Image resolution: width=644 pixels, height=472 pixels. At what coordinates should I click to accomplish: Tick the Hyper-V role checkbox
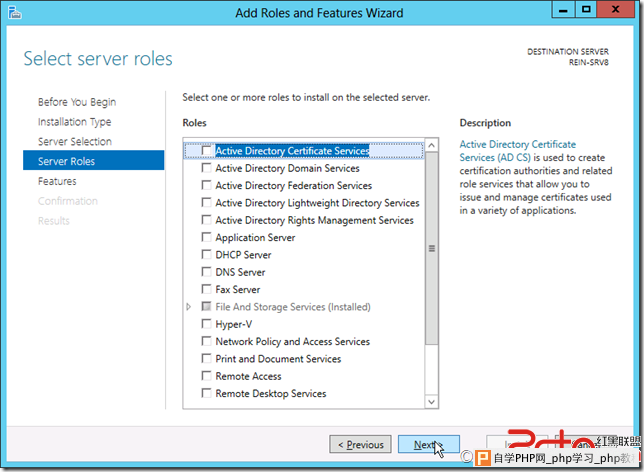(207, 324)
